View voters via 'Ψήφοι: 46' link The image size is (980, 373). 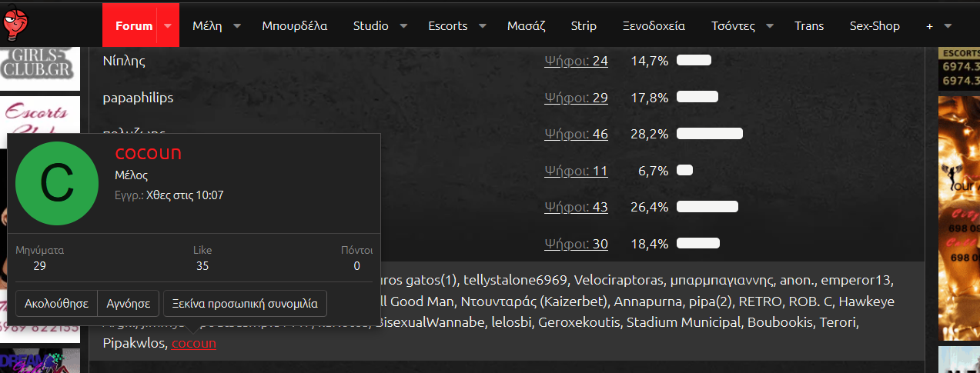point(576,134)
